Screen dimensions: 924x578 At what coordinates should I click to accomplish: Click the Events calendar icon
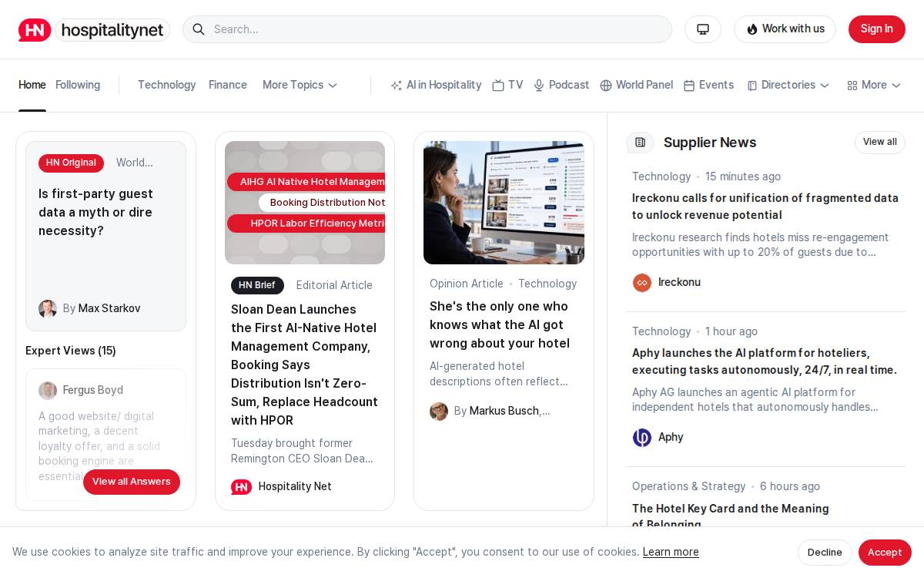(x=689, y=86)
